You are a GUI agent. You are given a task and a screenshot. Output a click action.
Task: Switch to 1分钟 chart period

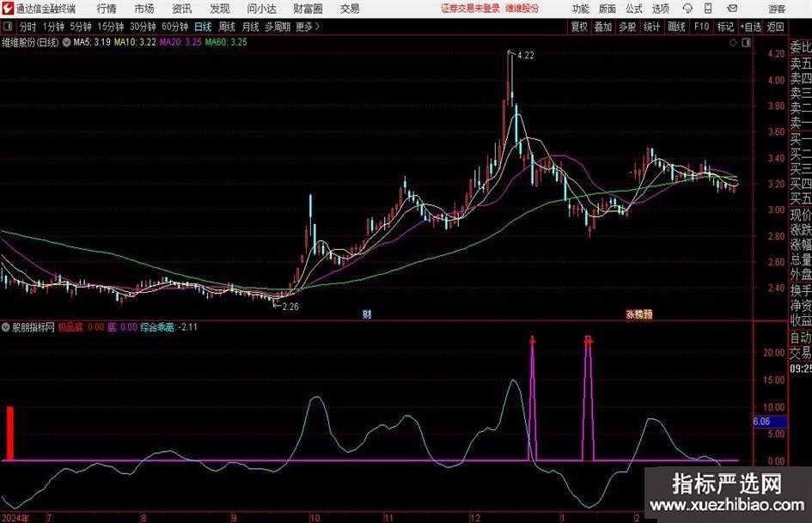click(53, 27)
